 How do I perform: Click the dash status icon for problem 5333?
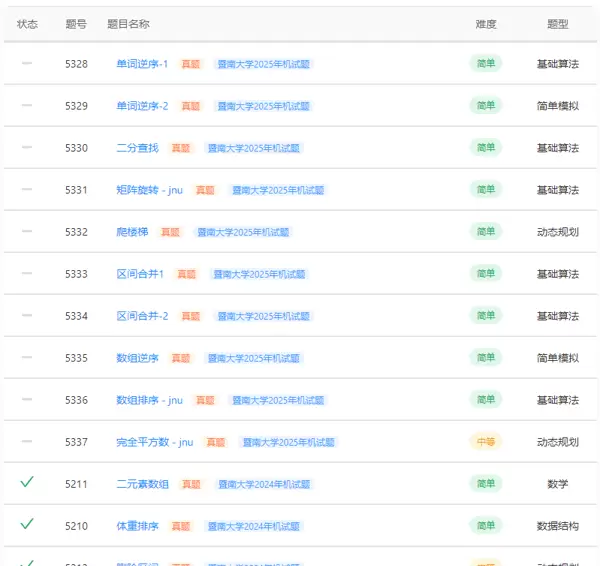pos(27,274)
